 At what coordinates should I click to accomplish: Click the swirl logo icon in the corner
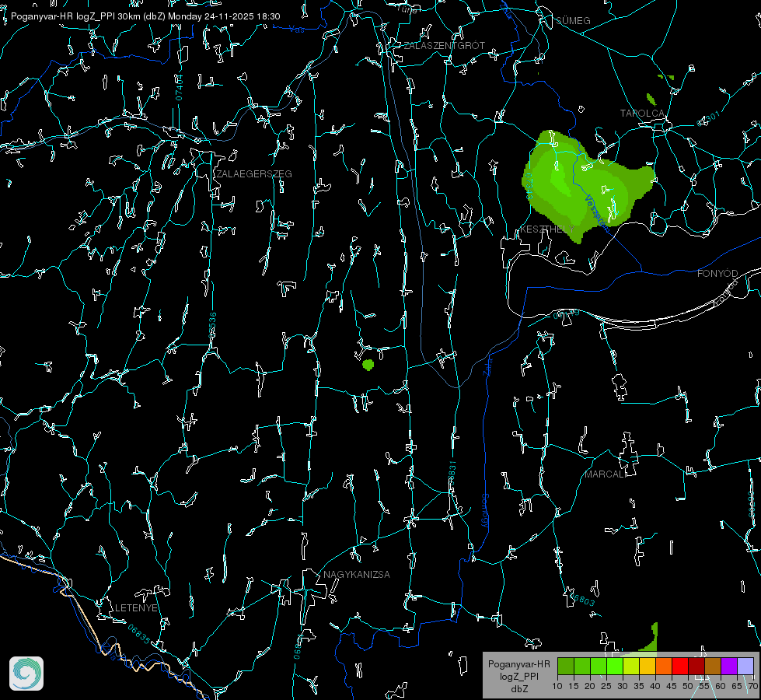[26, 674]
